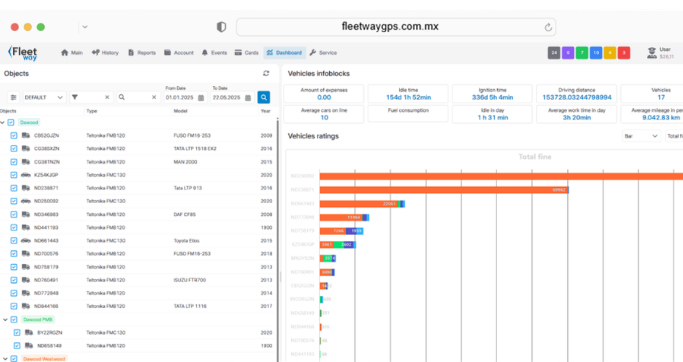
Task: Click the truck icon for ND658149
Action: tap(29, 345)
